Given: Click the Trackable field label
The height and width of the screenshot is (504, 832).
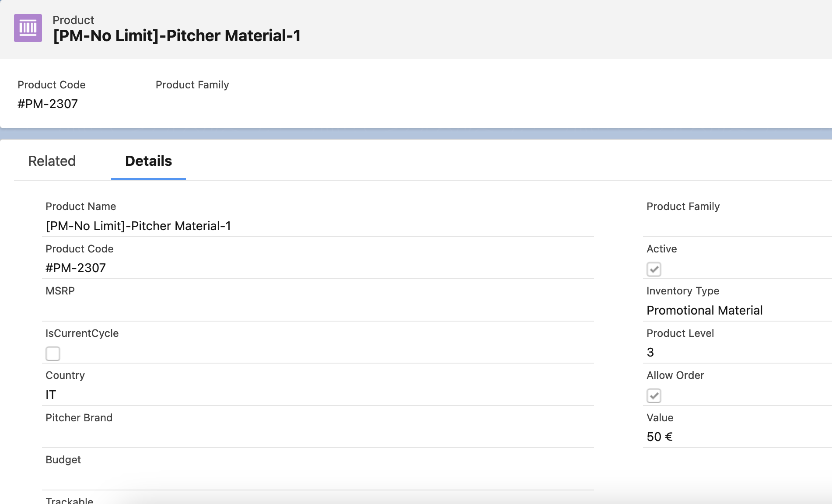Looking at the screenshot, I should 70,500.
